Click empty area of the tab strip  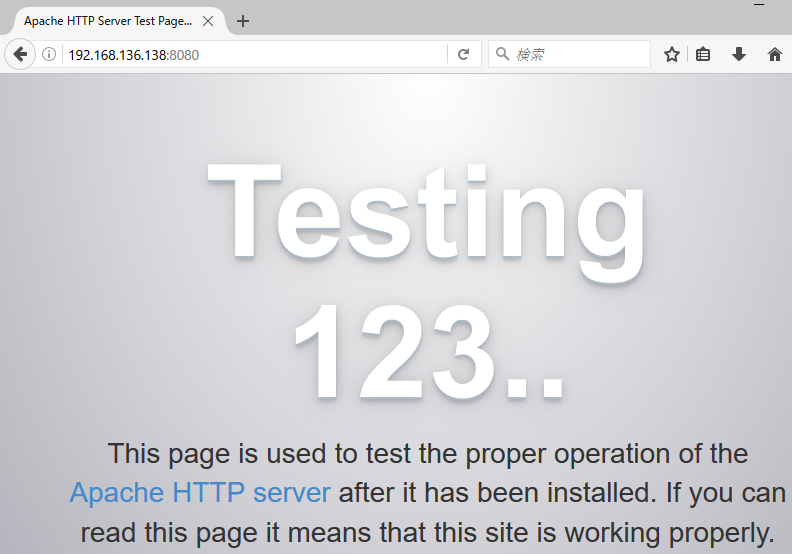pyautogui.click(x=500, y=21)
